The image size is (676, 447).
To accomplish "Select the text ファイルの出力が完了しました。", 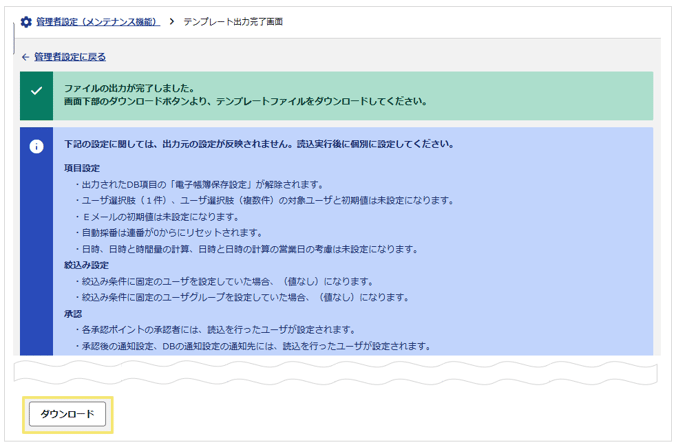I will (x=130, y=88).
